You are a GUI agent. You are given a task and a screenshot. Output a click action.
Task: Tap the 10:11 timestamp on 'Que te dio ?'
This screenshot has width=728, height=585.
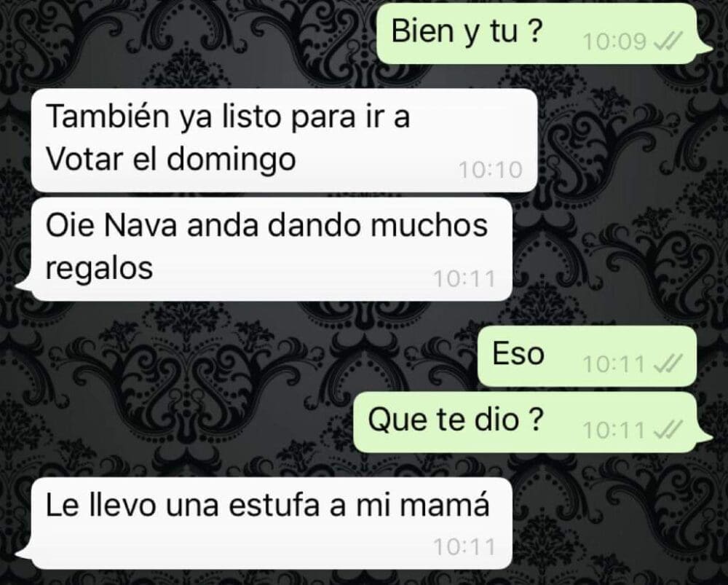point(614,431)
